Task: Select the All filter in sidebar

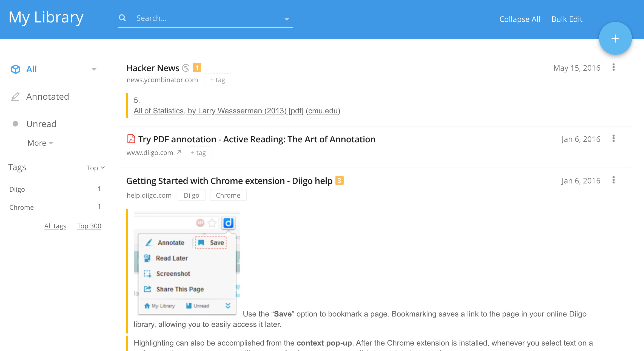Action: click(x=32, y=69)
